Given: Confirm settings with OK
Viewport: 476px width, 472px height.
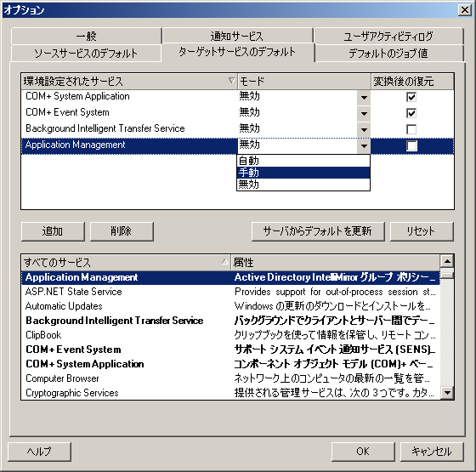Looking at the screenshot, I should (x=363, y=452).
